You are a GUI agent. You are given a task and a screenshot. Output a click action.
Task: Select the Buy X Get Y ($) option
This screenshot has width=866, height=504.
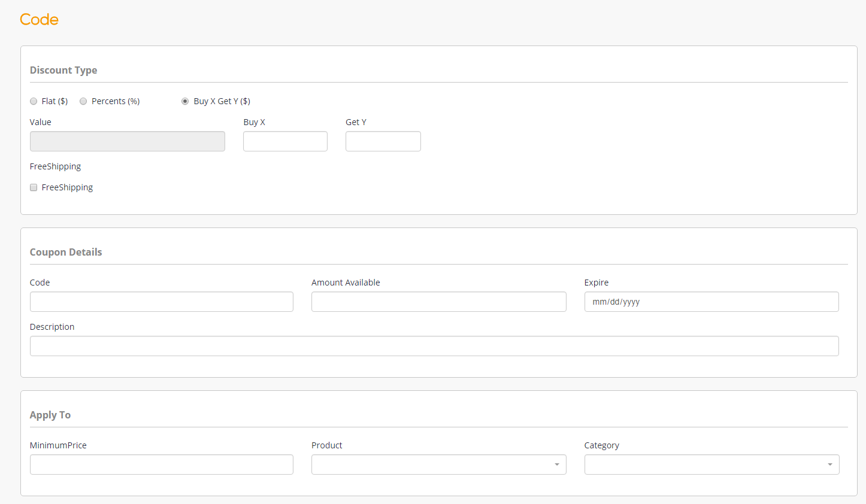point(185,101)
